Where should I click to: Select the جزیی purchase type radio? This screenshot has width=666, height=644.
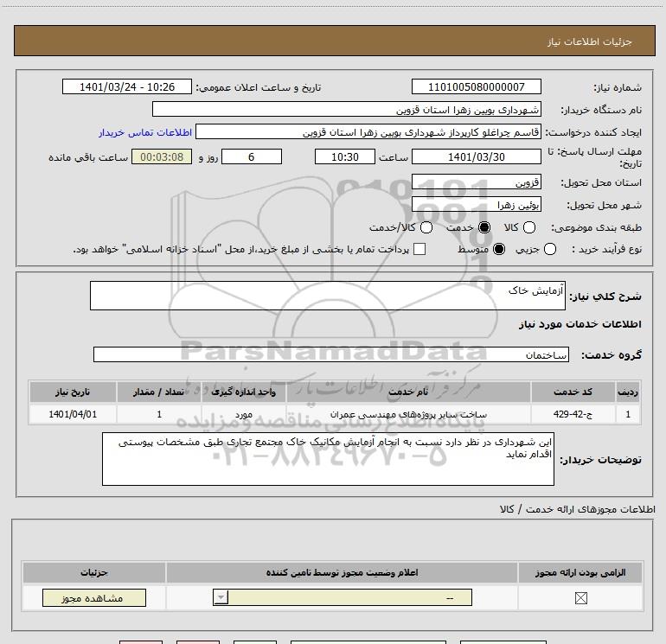550,249
